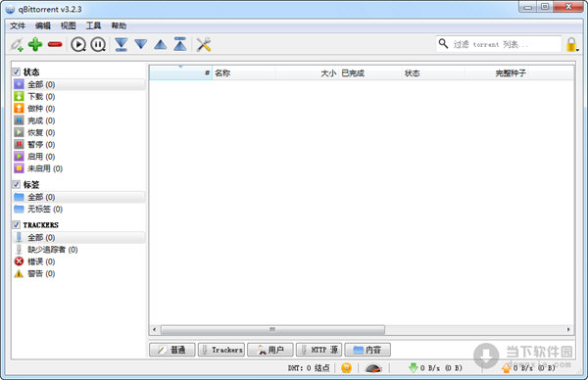
Task: Open the 文件 menu
Action: [18, 25]
